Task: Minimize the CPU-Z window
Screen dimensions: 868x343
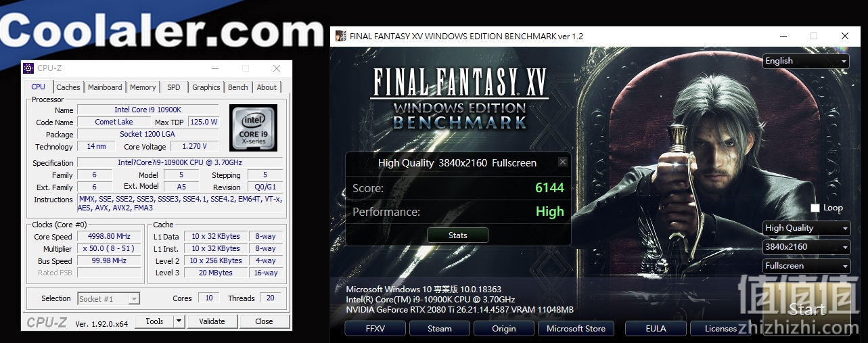Action: (x=214, y=68)
